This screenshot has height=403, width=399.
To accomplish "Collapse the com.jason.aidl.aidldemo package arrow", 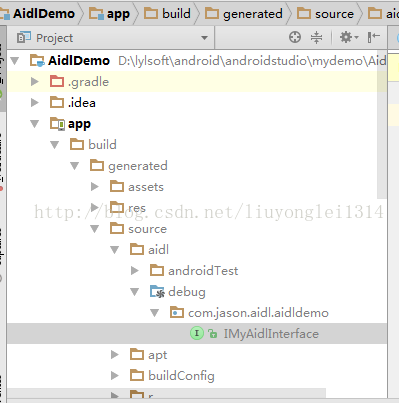I will (155, 313).
